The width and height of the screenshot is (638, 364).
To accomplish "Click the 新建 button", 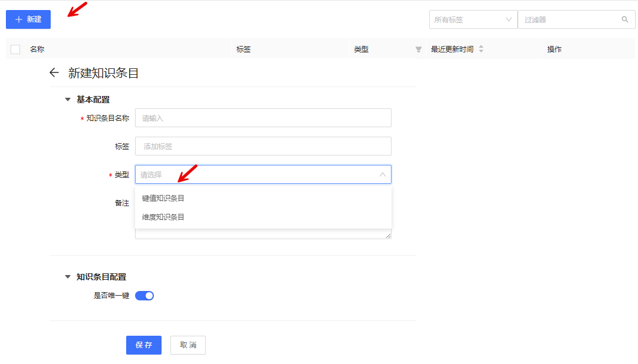I will tap(28, 19).
